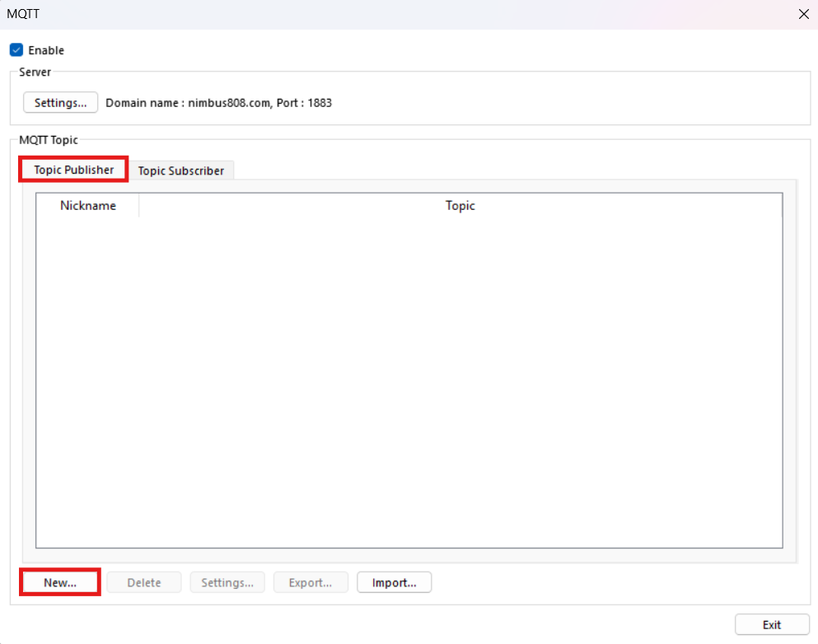This screenshot has width=818, height=644.
Task: Create a new MQTT topic with New
Action: (x=59, y=582)
